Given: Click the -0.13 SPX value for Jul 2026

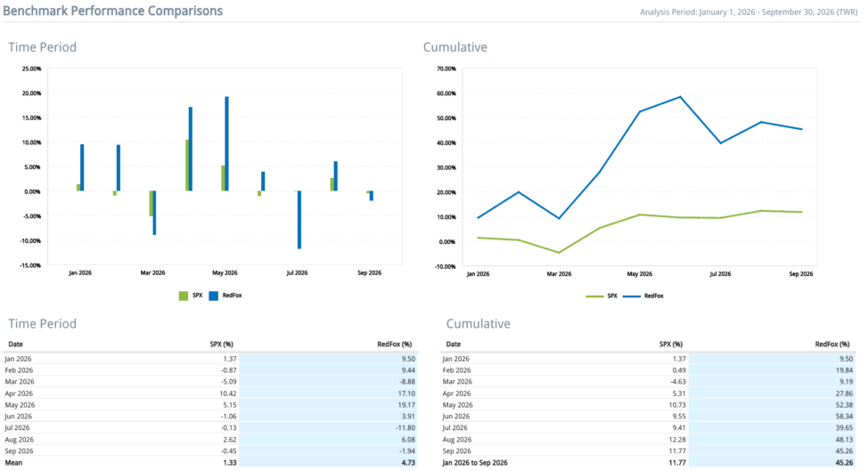Looking at the screenshot, I should (228, 428).
